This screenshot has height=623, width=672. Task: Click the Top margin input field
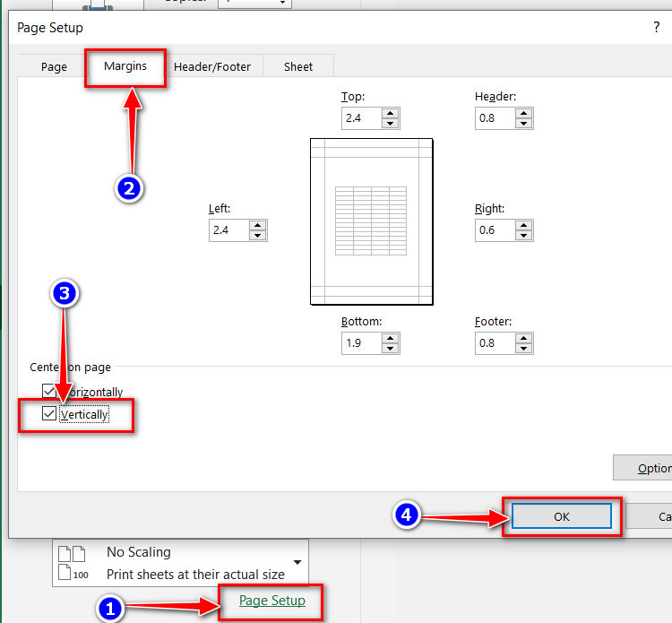point(361,118)
